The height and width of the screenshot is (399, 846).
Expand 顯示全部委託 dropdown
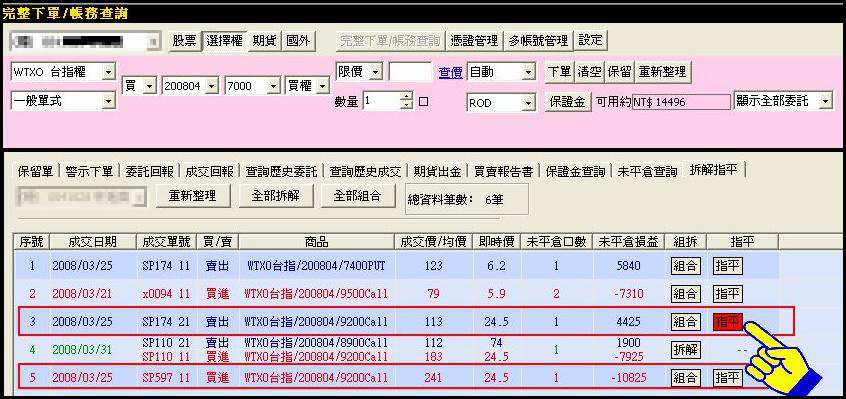coord(826,101)
